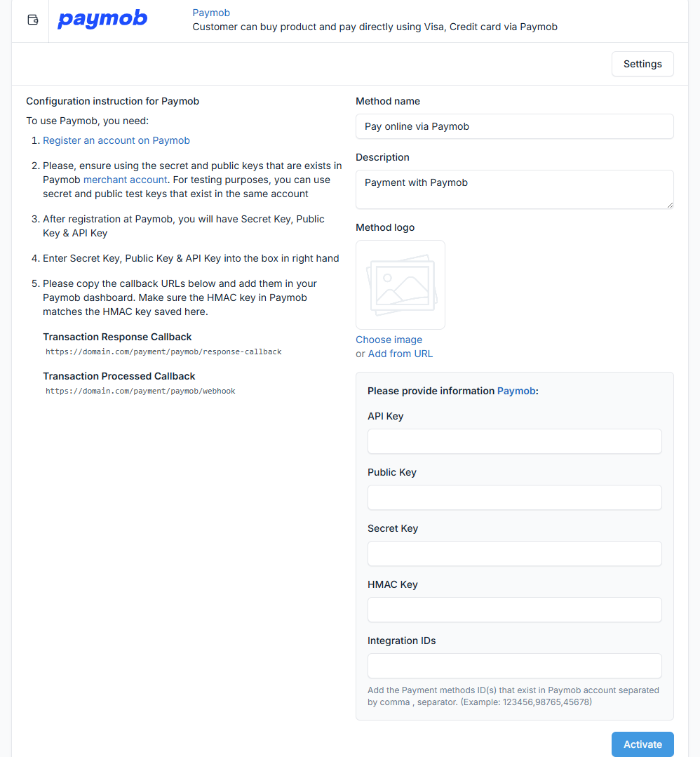
Task: Click the 'Add from URL' link
Action: [x=401, y=354]
